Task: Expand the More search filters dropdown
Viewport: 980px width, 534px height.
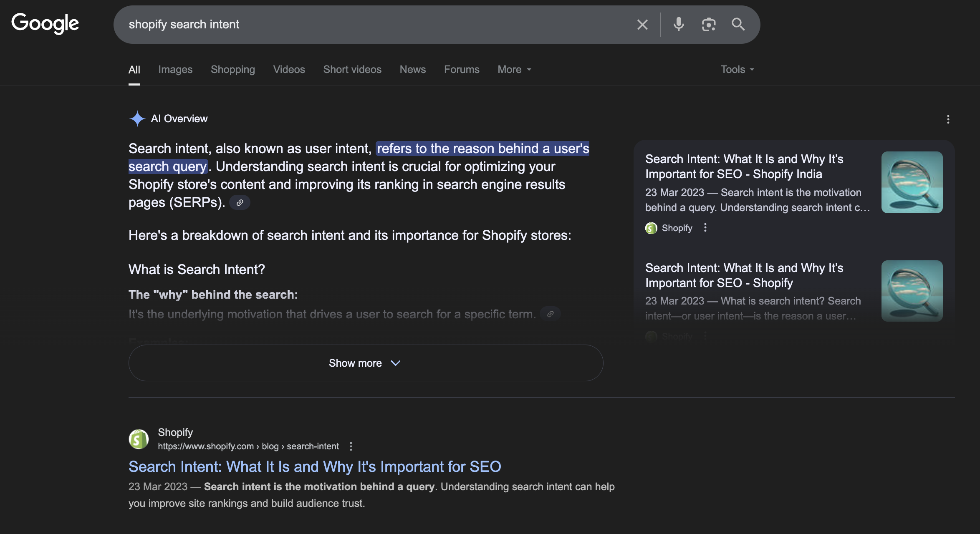Action: pos(514,70)
